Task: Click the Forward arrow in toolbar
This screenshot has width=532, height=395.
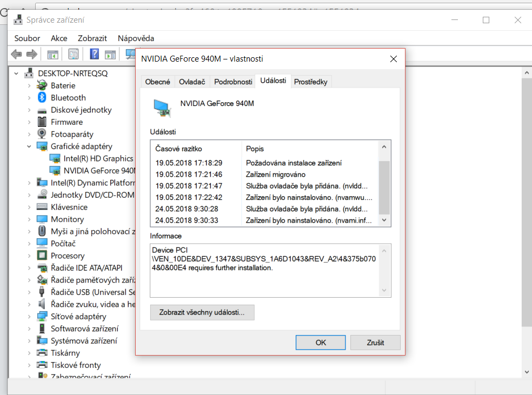Action: [31, 54]
